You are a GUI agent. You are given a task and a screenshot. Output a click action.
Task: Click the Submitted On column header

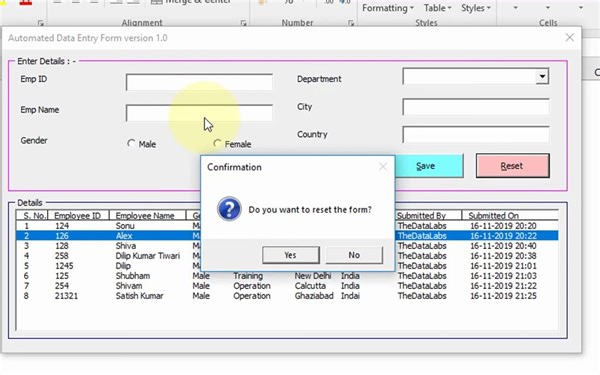pos(510,215)
